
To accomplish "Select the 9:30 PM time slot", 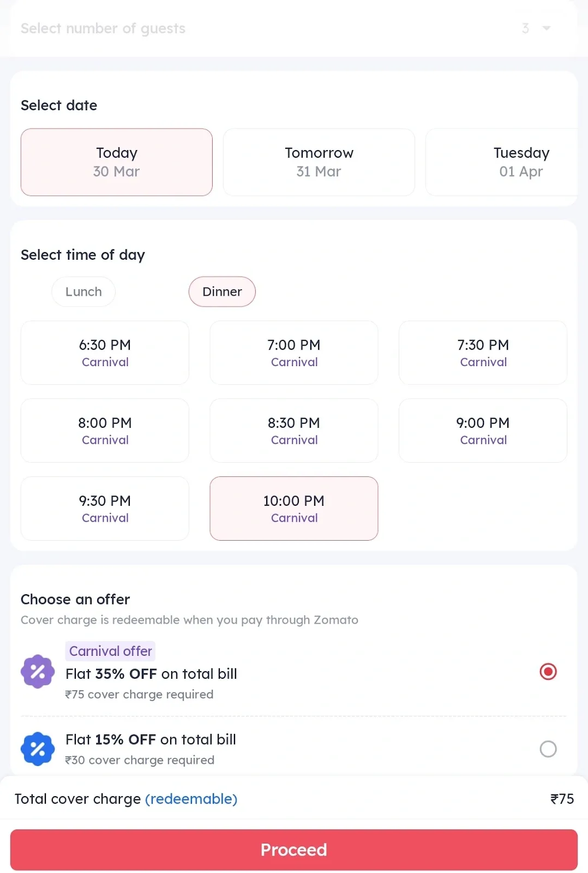I will [x=105, y=508].
